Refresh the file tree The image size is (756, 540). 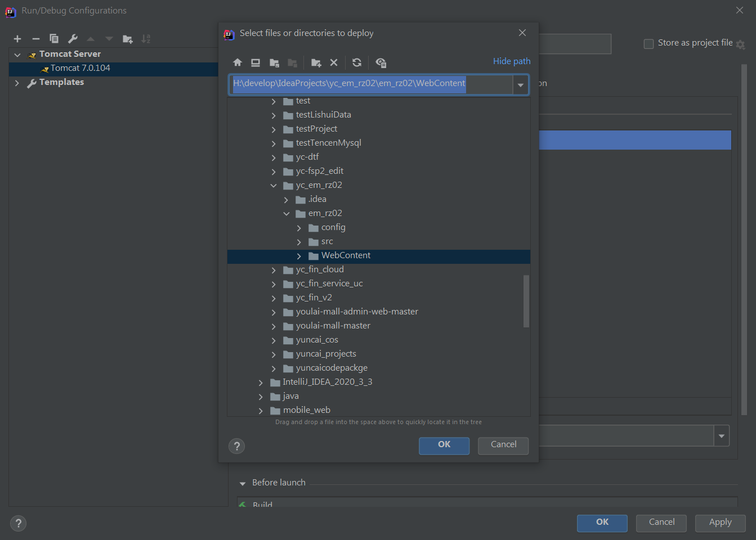[x=357, y=62]
